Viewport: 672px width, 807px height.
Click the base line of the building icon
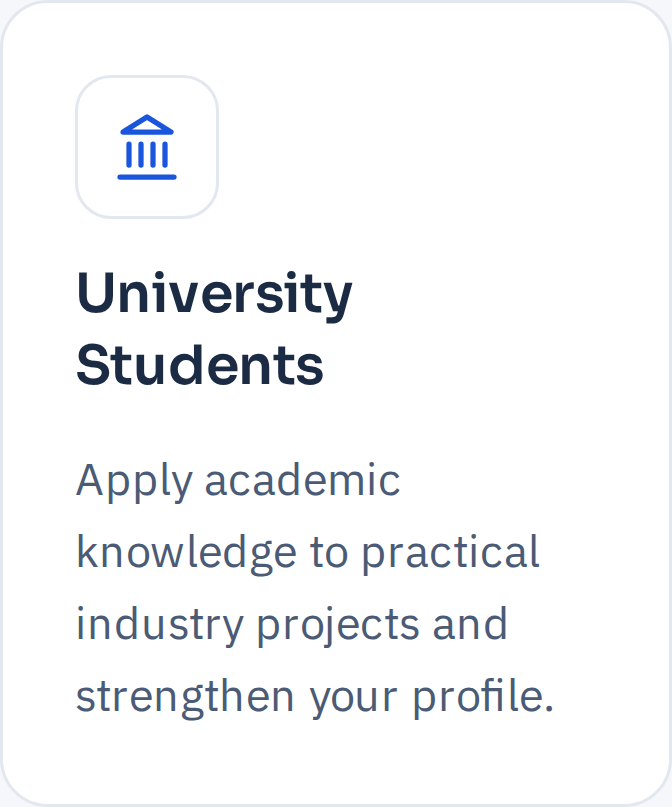(x=147, y=177)
